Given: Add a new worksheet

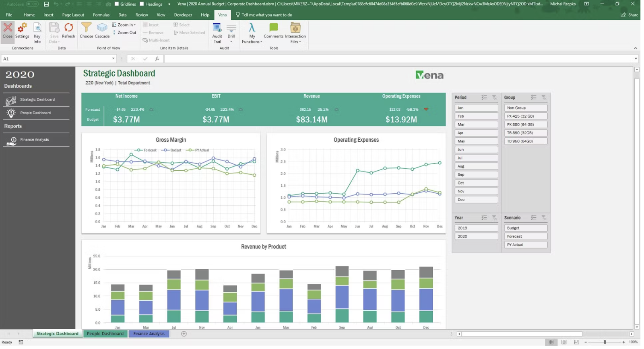Looking at the screenshot, I should click(184, 334).
